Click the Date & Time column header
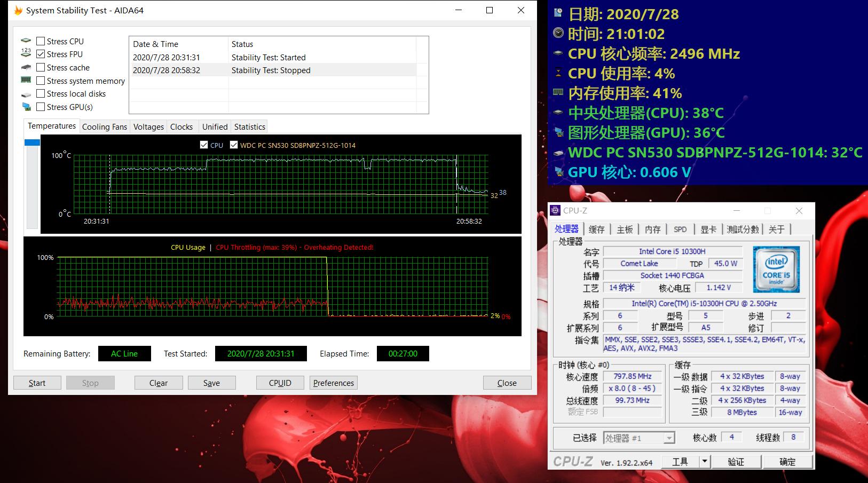This screenshot has width=868, height=483. click(179, 44)
